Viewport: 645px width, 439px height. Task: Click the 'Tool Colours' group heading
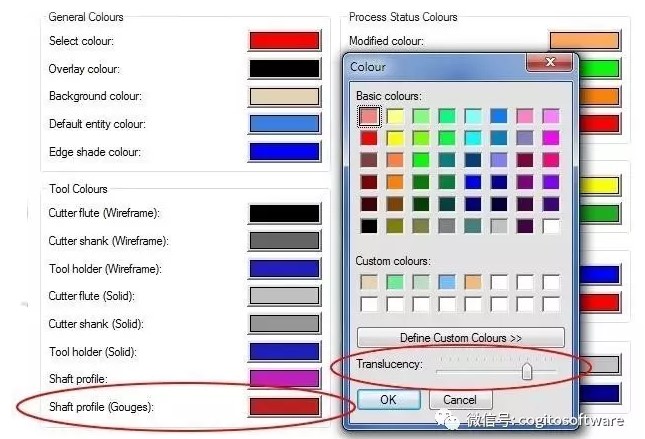(x=78, y=189)
